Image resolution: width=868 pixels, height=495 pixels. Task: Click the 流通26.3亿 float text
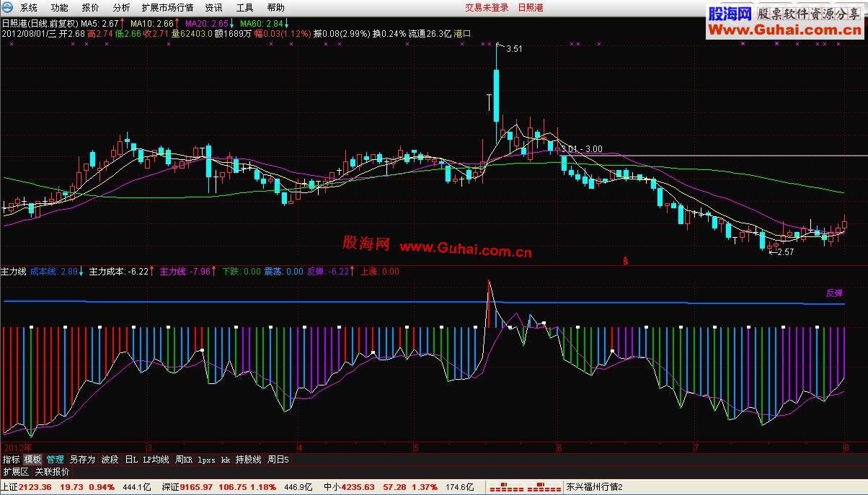pos(429,34)
